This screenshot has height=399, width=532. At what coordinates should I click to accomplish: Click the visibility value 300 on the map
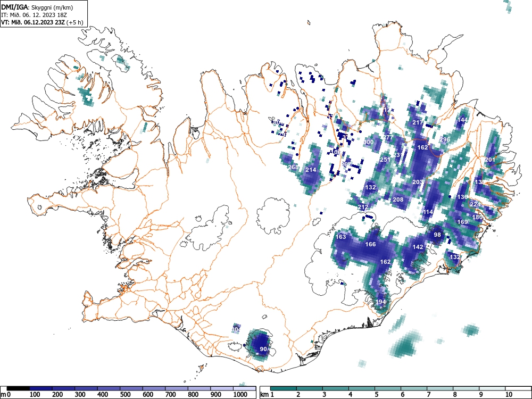click(x=369, y=142)
